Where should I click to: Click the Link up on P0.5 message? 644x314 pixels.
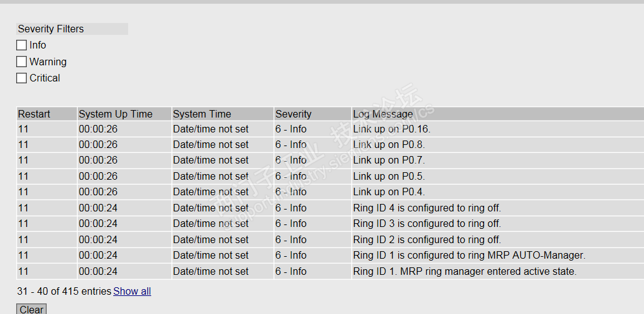click(x=389, y=177)
